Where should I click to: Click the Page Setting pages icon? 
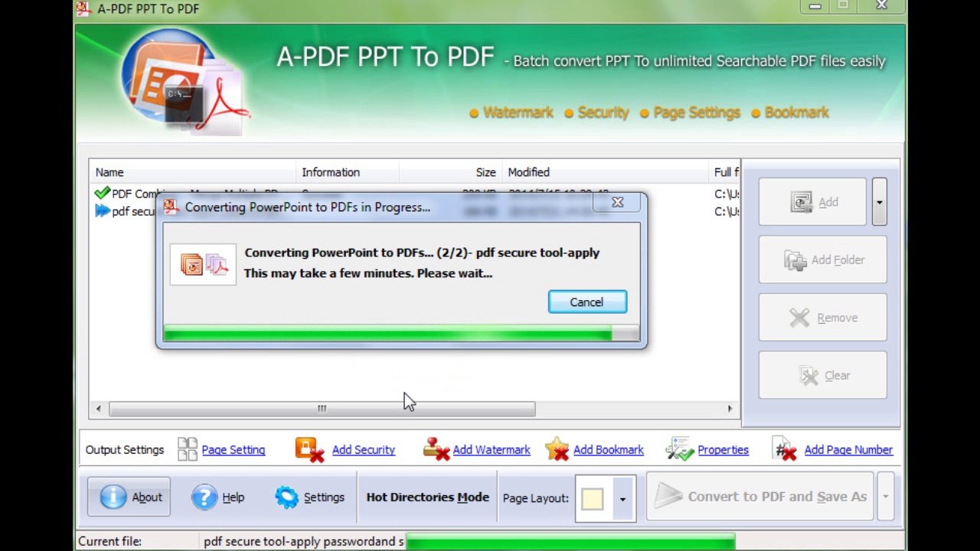[188, 449]
